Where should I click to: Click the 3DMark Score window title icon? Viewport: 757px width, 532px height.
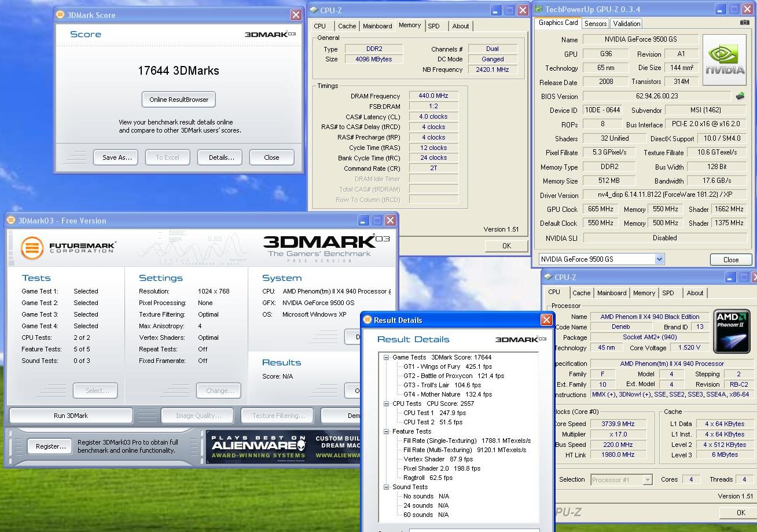click(60, 15)
